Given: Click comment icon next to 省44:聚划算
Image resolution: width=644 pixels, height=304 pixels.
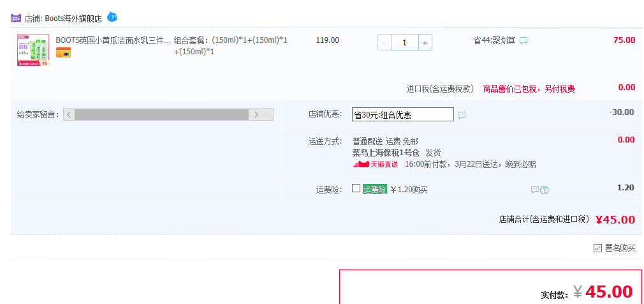Looking at the screenshot, I should 523,41.
